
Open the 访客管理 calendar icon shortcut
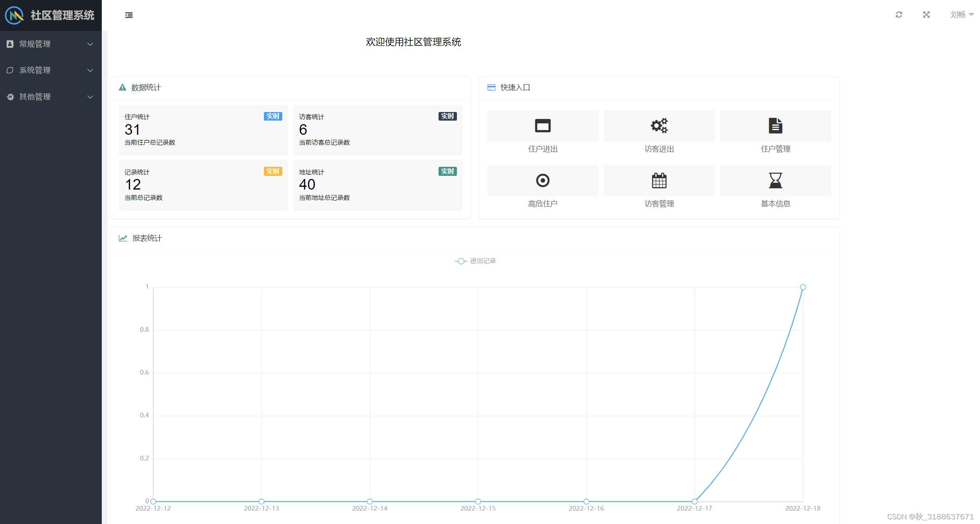659,181
